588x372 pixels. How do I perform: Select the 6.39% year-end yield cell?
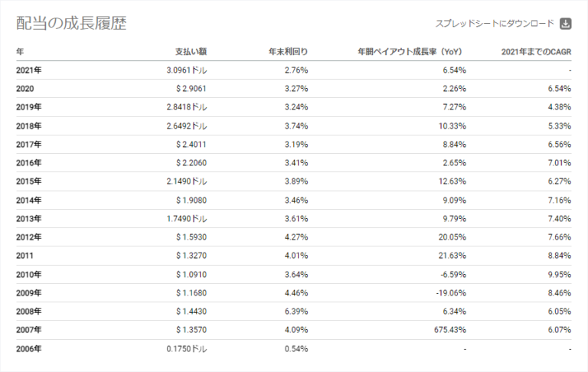tap(296, 312)
